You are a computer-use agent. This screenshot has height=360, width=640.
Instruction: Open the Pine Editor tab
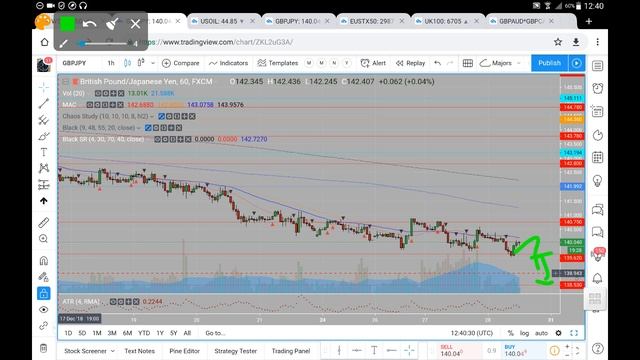click(x=184, y=351)
